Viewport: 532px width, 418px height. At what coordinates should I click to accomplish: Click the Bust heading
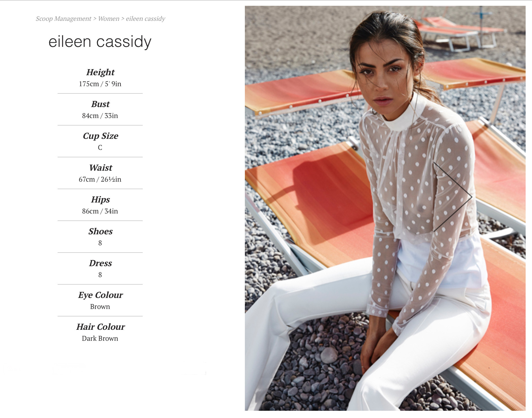click(100, 104)
